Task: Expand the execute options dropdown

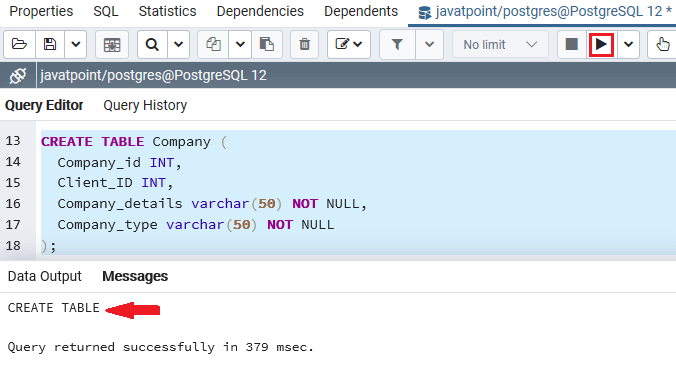Action: pyautogui.click(x=629, y=44)
